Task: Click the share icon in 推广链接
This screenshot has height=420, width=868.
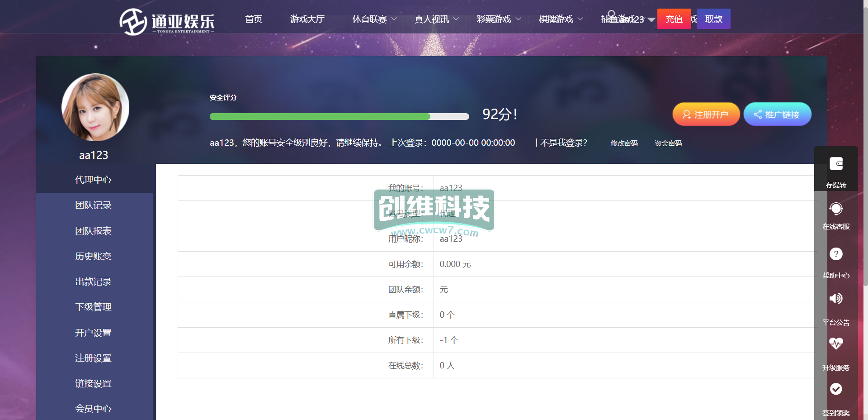Action: pyautogui.click(x=758, y=115)
